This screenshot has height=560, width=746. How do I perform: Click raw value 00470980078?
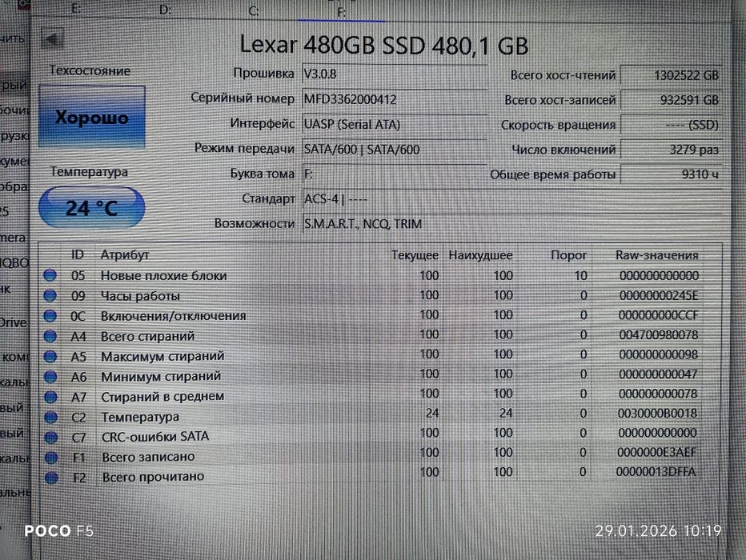[659, 335]
